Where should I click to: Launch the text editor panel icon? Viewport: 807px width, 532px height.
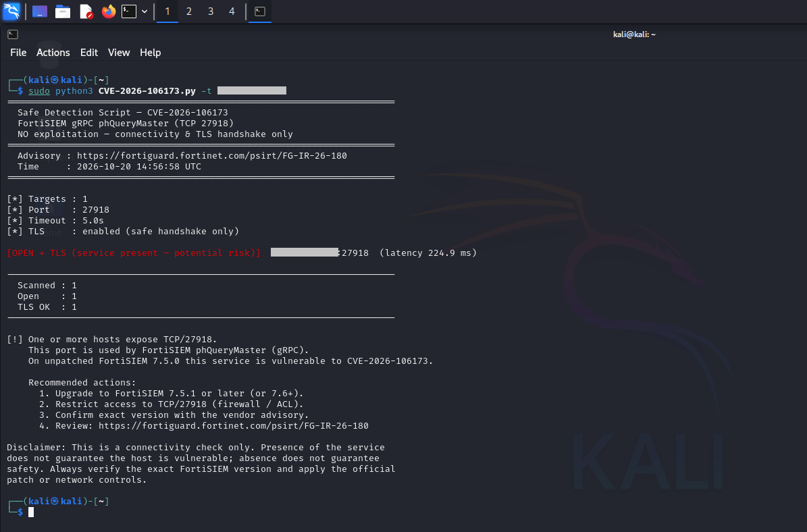[x=86, y=11]
